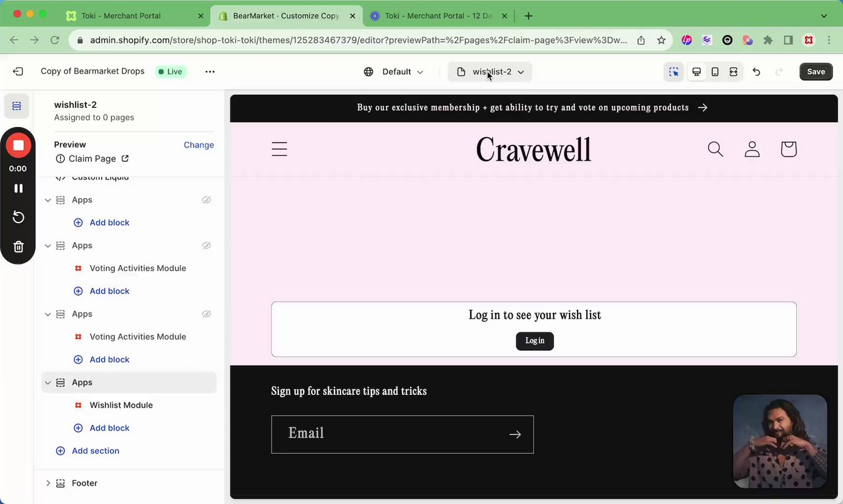Collapse the highlighted Apps section chevron

pos(47,382)
